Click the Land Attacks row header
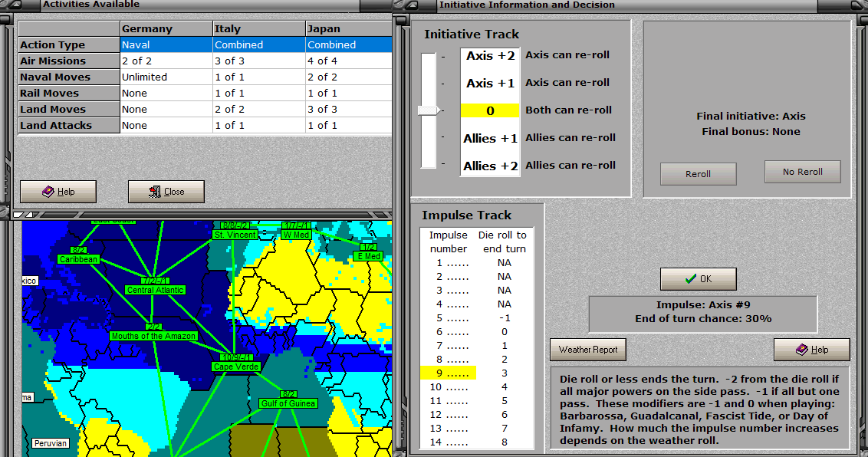 click(69, 125)
